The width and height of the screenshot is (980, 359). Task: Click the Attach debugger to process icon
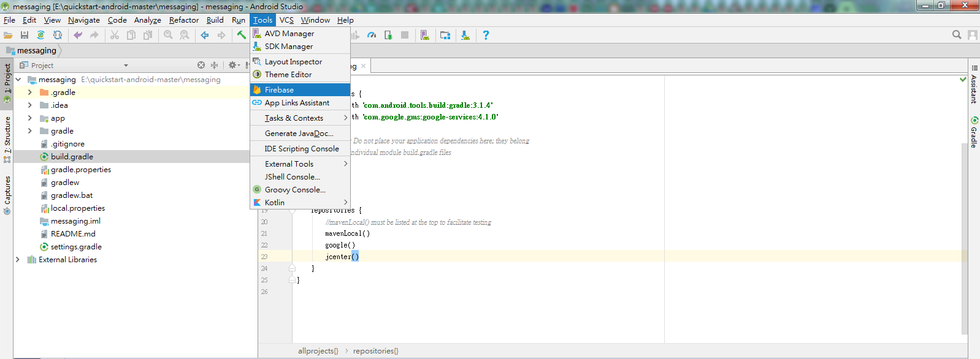pos(388,36)
